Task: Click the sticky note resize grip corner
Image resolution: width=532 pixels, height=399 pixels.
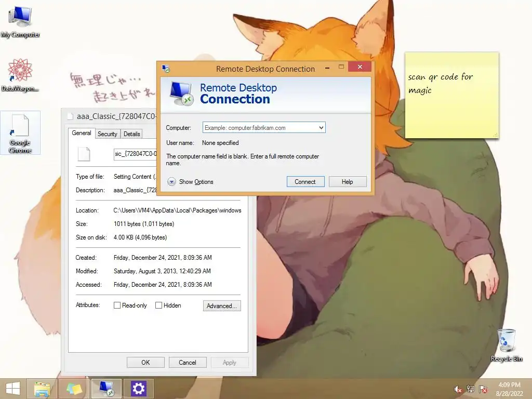Action: point(495,135)
